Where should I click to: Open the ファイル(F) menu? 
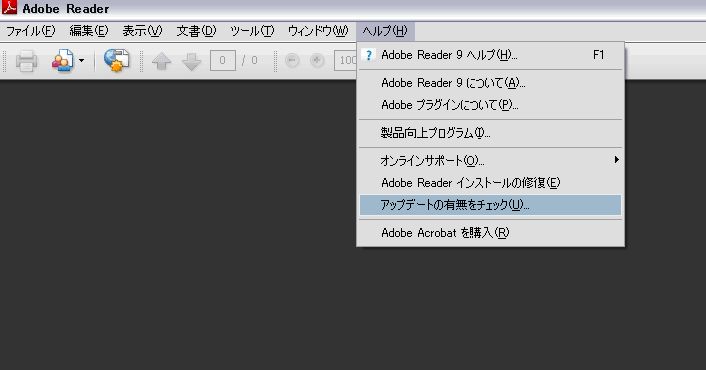click(x=30, y=31)
